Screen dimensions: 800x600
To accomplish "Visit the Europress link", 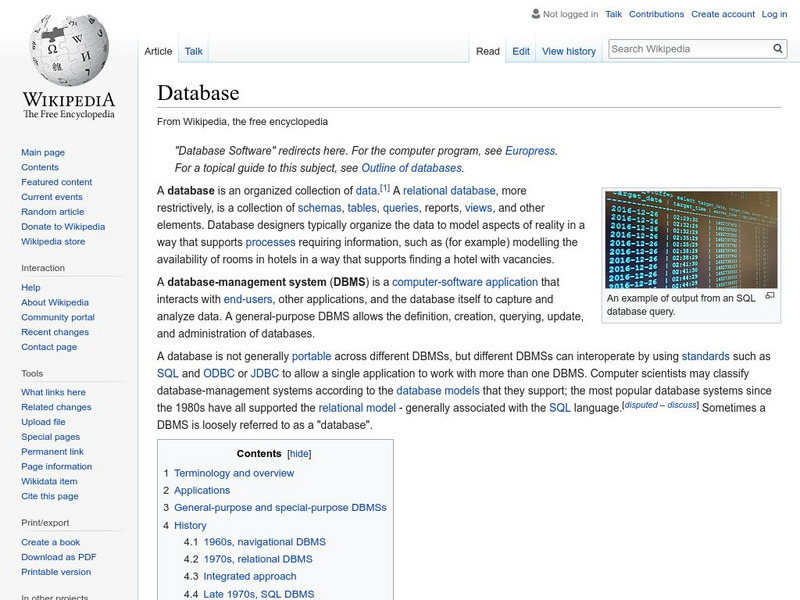I will point(531,149).
